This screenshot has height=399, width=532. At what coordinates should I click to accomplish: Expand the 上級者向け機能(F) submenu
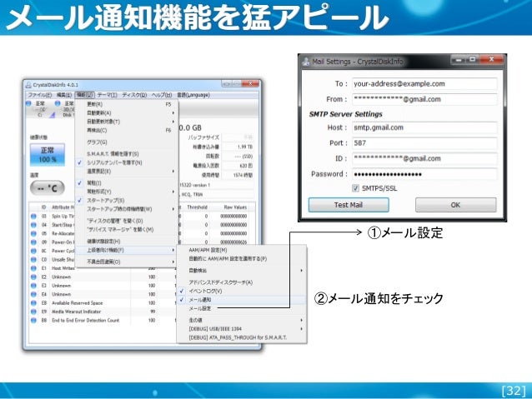tap(126, 250)
